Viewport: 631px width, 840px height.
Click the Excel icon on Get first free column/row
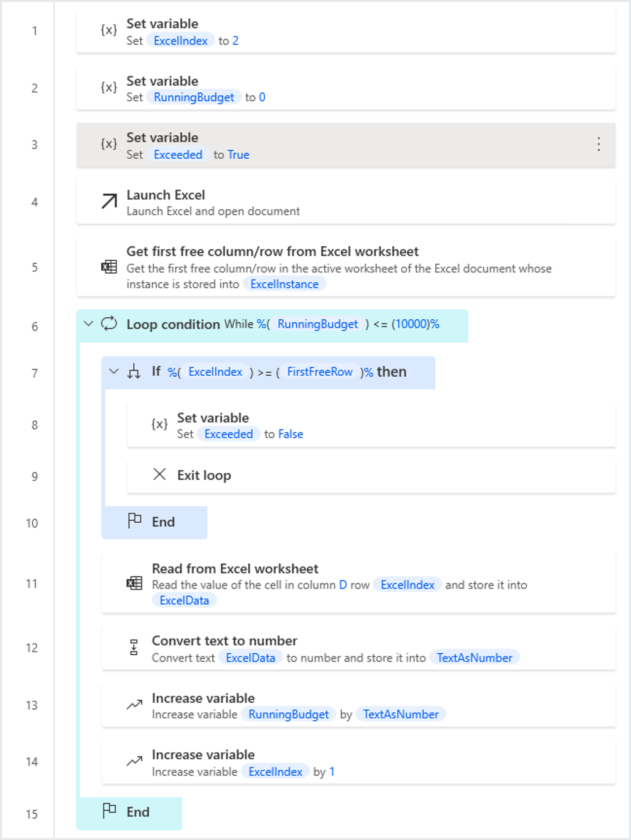coord(108,267)
